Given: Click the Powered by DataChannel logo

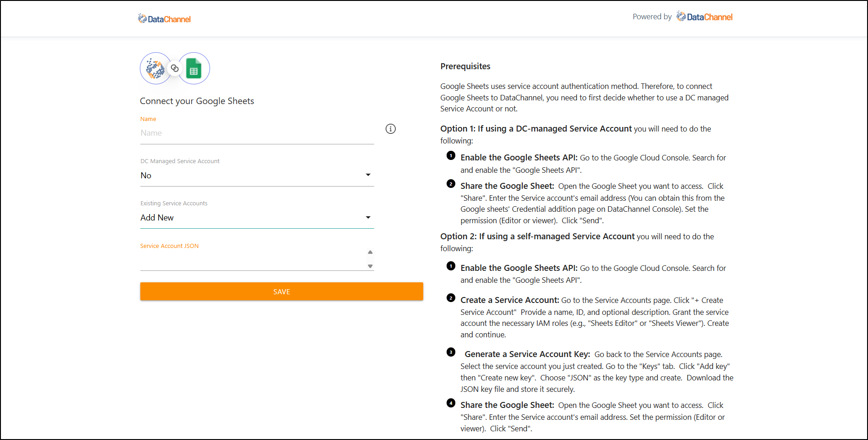Looking at the screenshot, I should (704, 16).
